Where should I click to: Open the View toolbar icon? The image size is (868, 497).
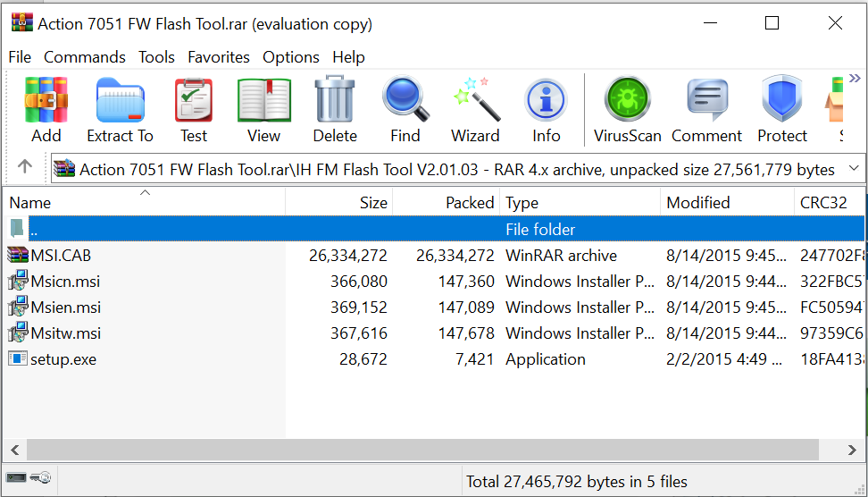pos(264,110)
